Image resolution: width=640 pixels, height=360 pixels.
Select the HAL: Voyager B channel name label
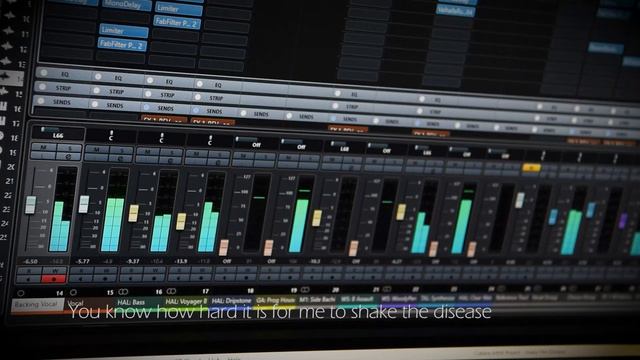pyautogui.click(x=187, y=301)
